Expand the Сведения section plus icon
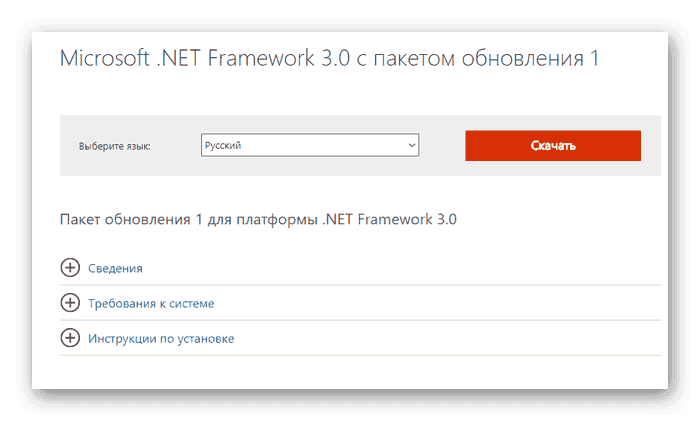 tap(70, 267)
